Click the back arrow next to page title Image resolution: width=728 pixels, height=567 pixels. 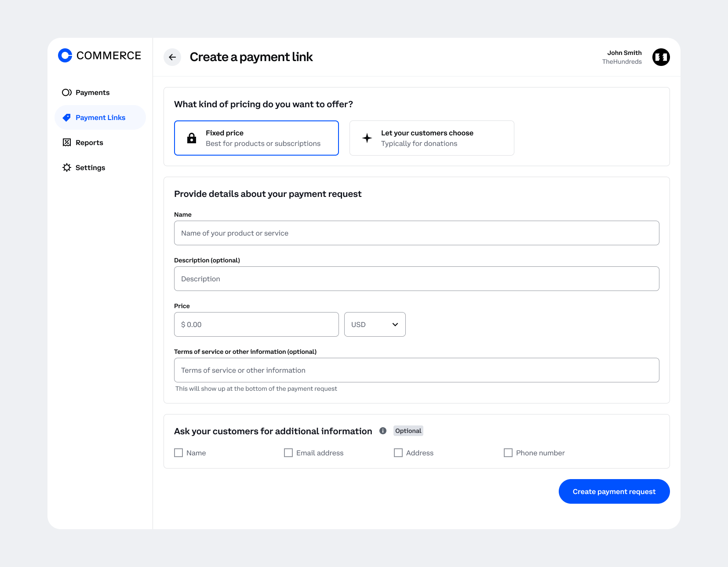tap(172, 57)
